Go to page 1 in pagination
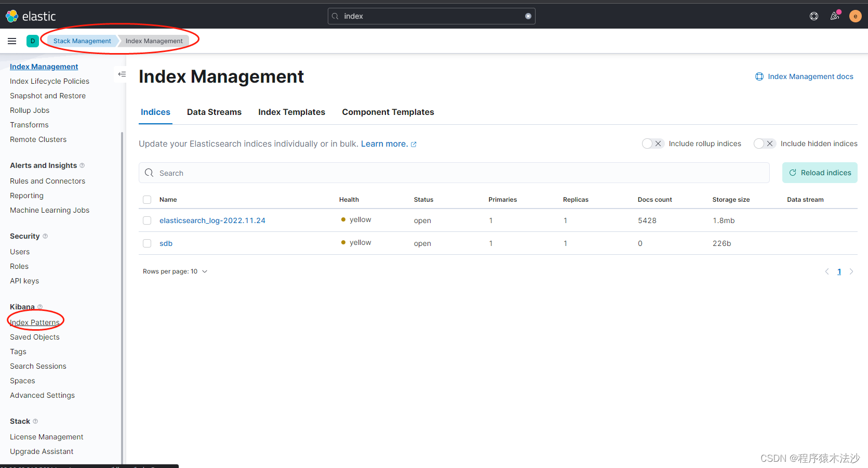Screen dimensions: 868x468 839,271
